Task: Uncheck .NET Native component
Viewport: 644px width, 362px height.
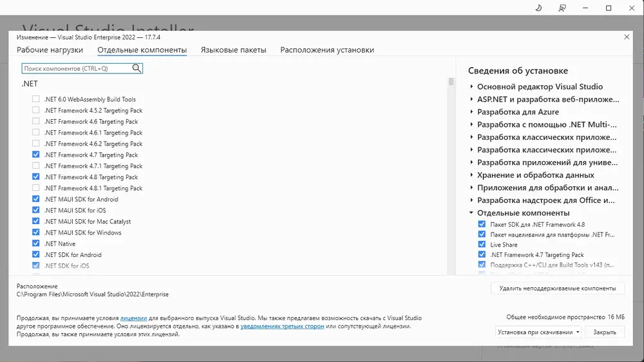Action: (x=35, y=243)
